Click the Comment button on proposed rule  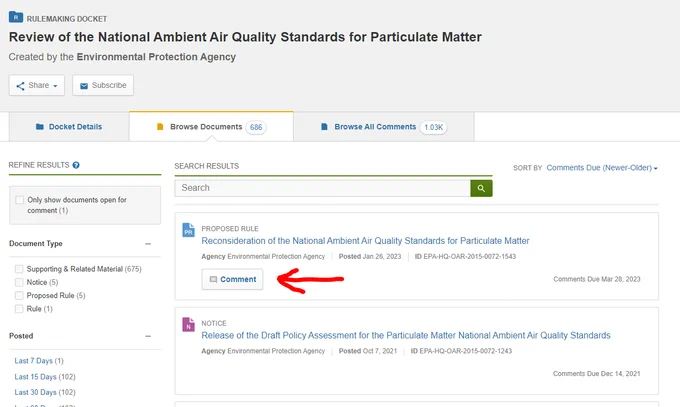coord(232,279)
